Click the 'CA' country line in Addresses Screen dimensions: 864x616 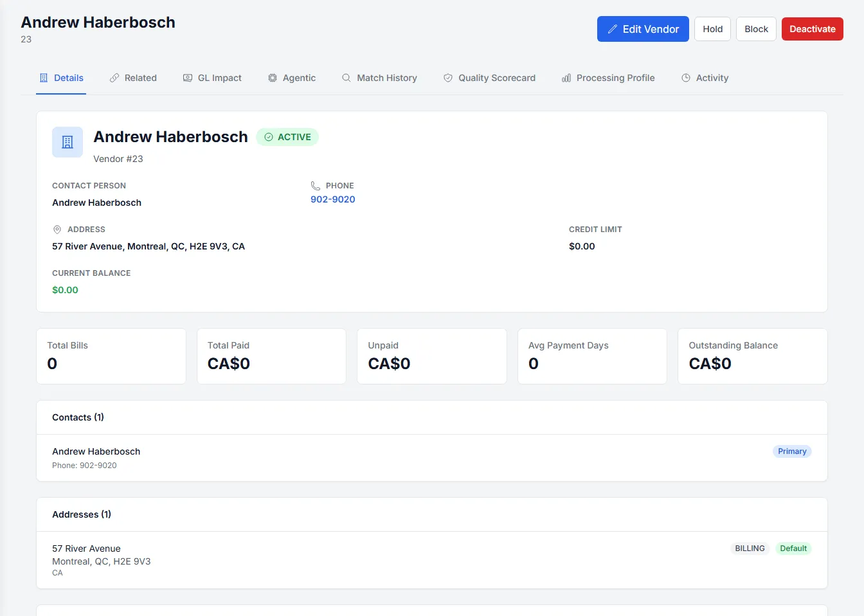57,573
